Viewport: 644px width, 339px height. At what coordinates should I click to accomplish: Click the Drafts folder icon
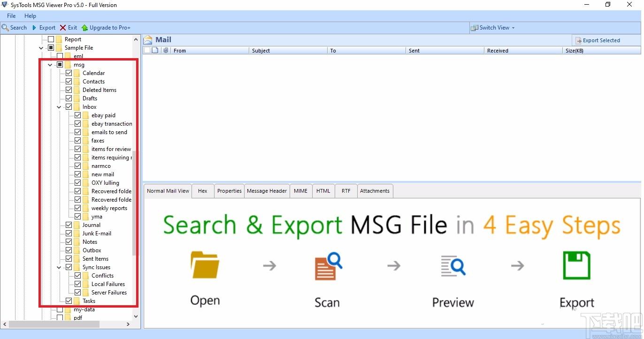coord(77,98)
